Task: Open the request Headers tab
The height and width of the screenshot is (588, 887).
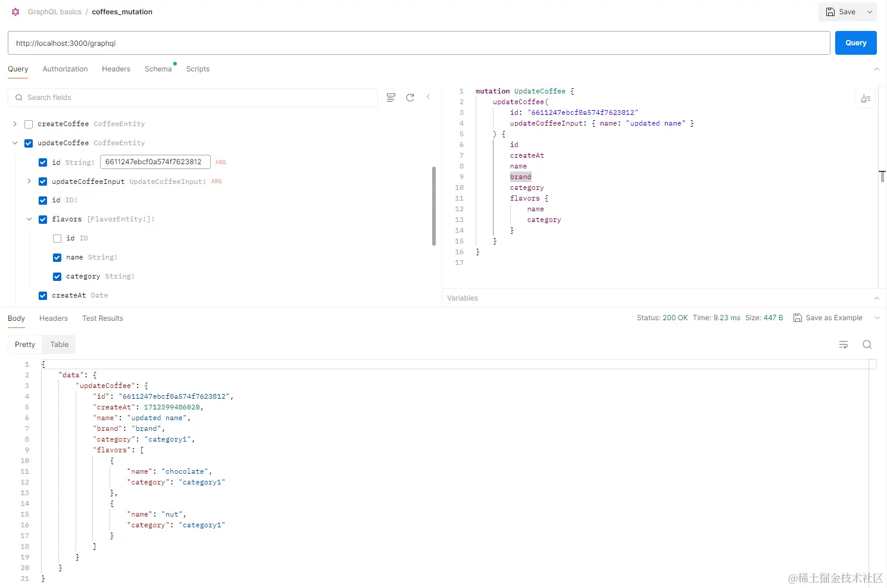Action: tap(116, 69)
